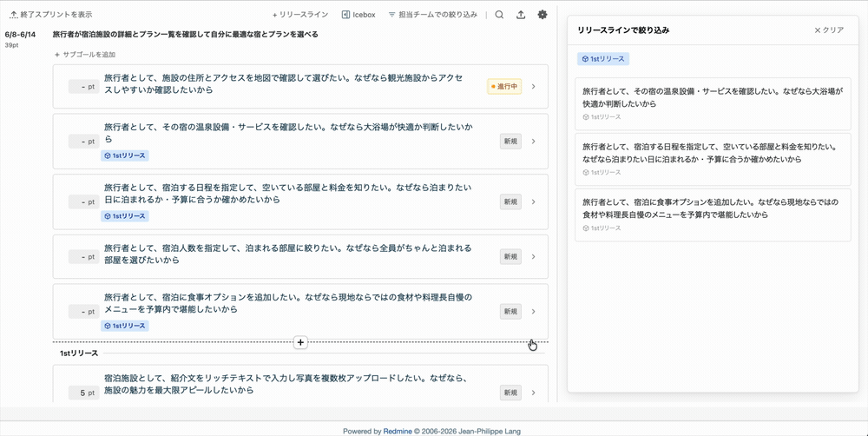This screenshot has height=436, width=868.
Task: Expand chevron of 宿泊する日程 story
Action: click(534, 201)
